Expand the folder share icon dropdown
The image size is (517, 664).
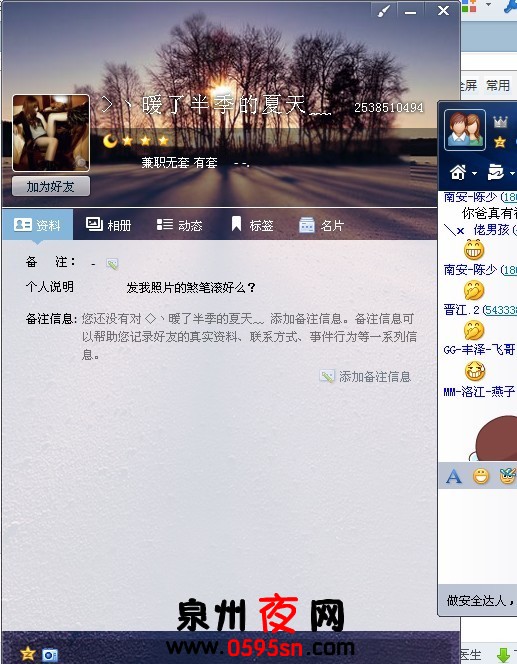[512, 173]
